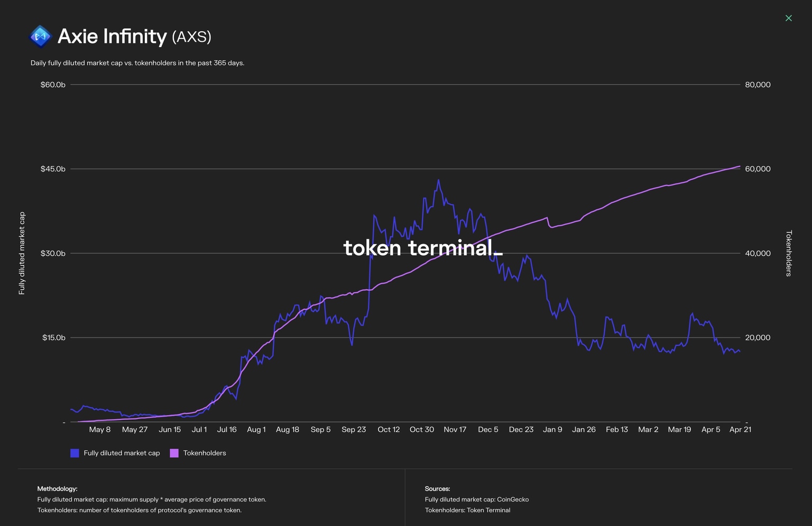
Task: Click the (AXS) ticker symbol
Action: (191, 37)
